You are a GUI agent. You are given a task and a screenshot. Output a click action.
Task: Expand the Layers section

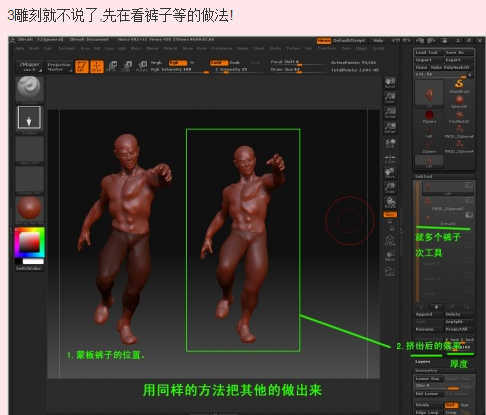pos(423,362)
